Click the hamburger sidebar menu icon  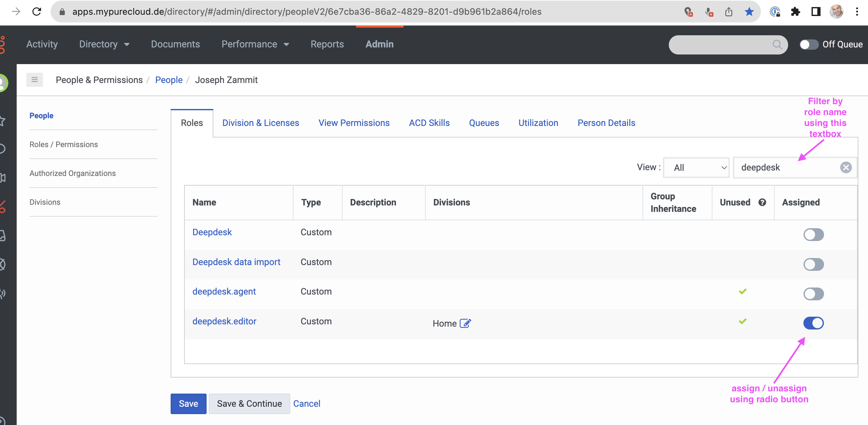(34, 80)
